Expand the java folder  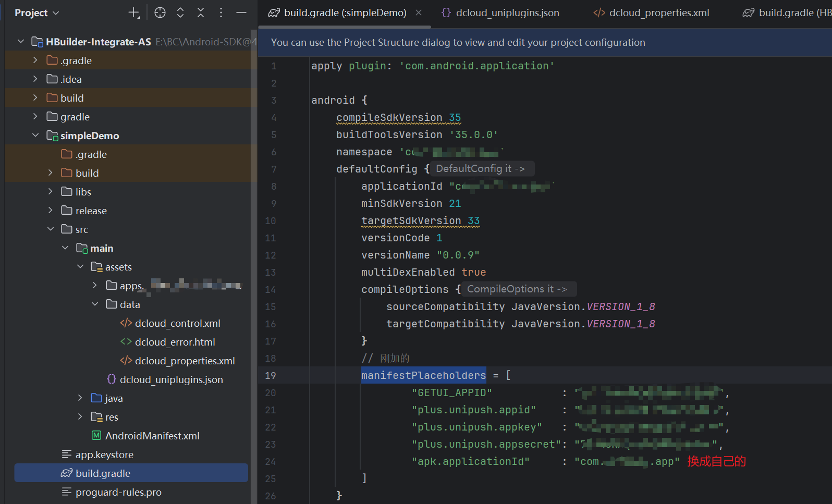pos(80,398)
